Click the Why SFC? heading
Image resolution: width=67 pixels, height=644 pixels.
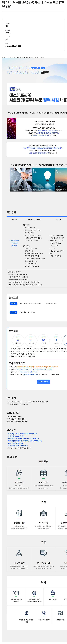[x=13, y=413]
